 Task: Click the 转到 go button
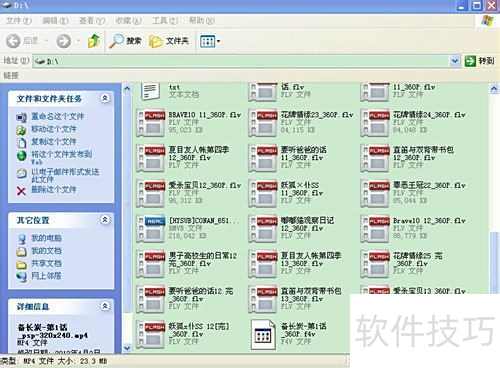coord(480,61)
